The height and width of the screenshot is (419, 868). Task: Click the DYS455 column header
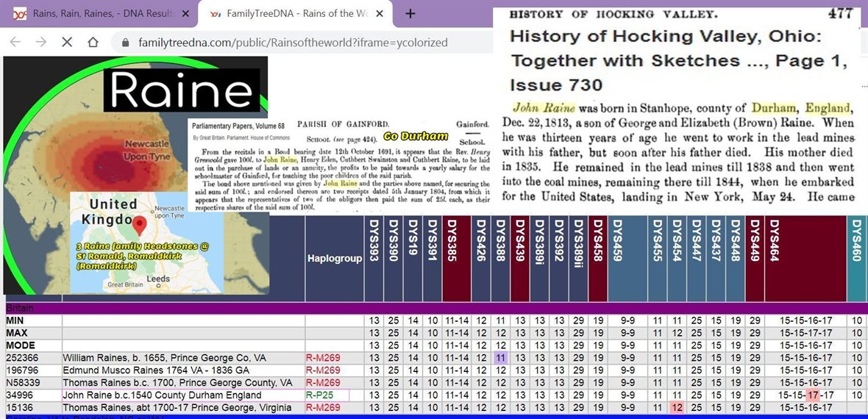(x=657, y=259)
